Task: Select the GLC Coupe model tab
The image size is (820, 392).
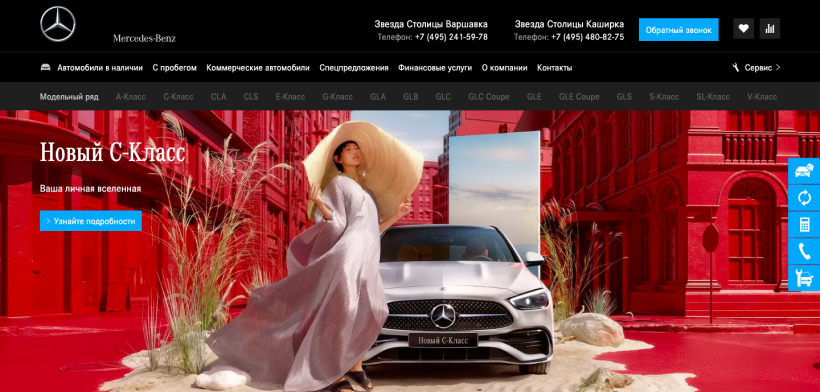Action: 489,97
